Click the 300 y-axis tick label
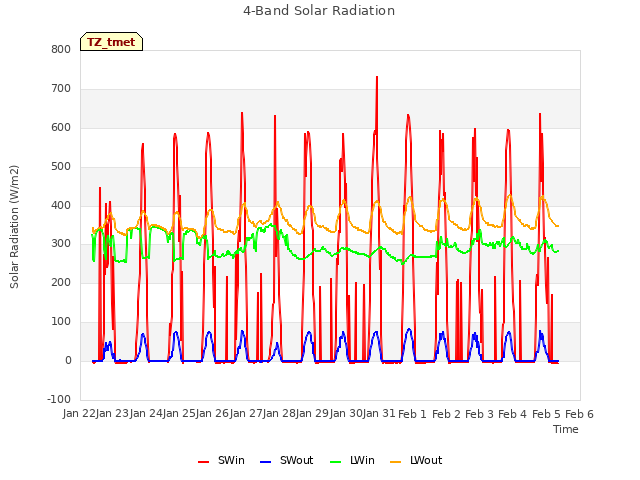 (61, 244)
